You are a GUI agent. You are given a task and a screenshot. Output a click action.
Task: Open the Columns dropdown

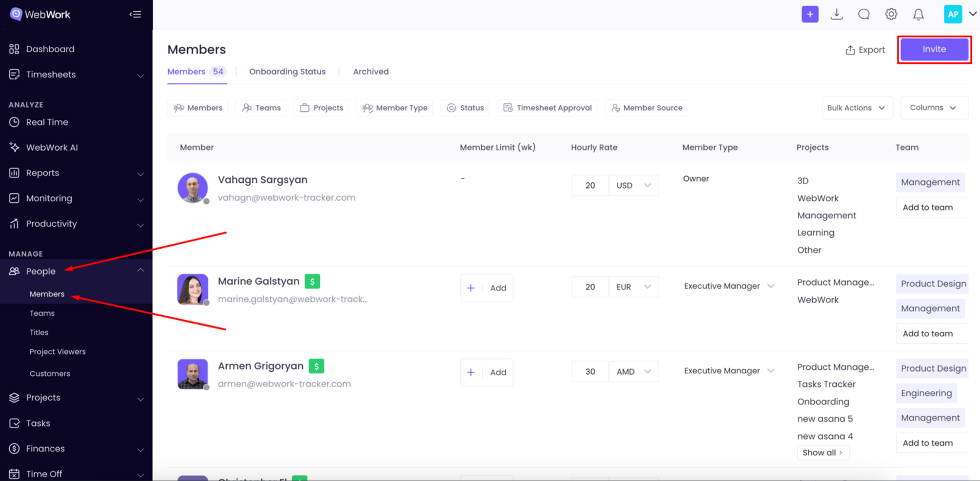(933, 108)
